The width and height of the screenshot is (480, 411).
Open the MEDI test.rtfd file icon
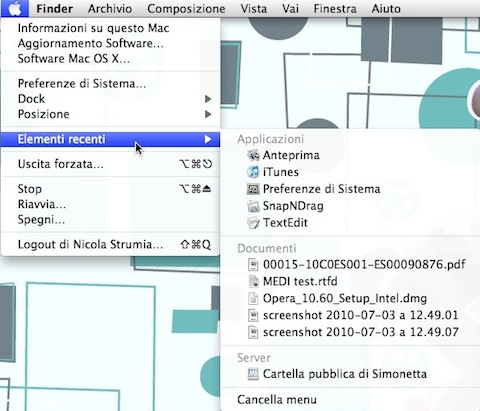click(253, 281)
